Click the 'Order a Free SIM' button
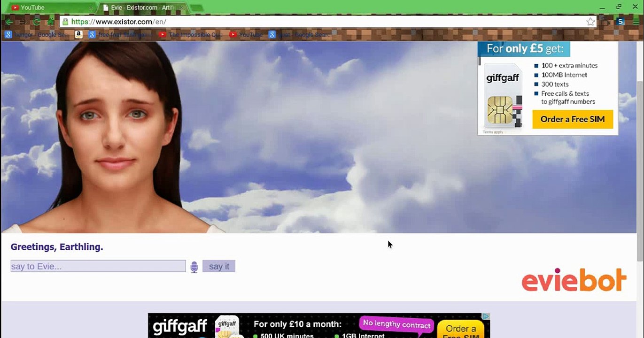 pos(573,119)
